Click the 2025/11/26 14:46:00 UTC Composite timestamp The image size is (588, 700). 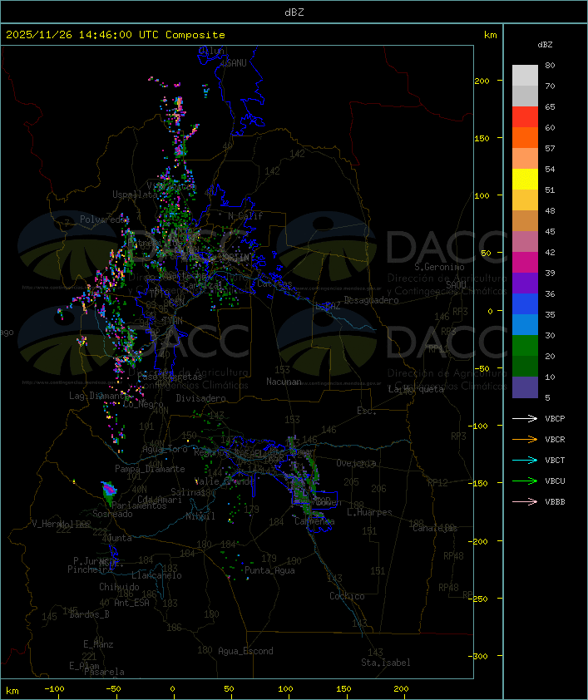[116, 35]
